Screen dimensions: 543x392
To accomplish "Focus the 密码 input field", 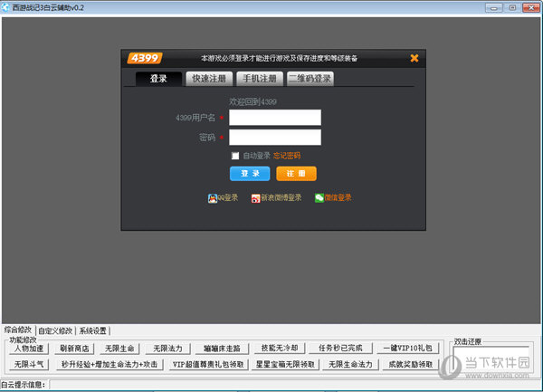I will [275, 137].
